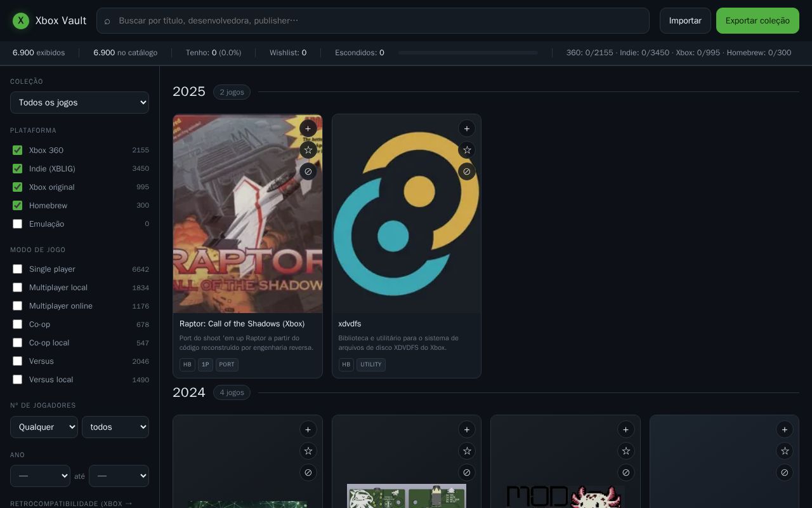Hide the MOD game card
812x508 pixels.
point(626,473)
